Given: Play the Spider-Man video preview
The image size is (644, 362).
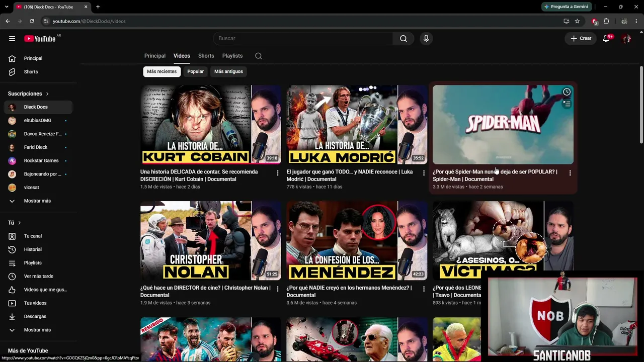Looking at the screenshot, I should [x=503, y=125].
